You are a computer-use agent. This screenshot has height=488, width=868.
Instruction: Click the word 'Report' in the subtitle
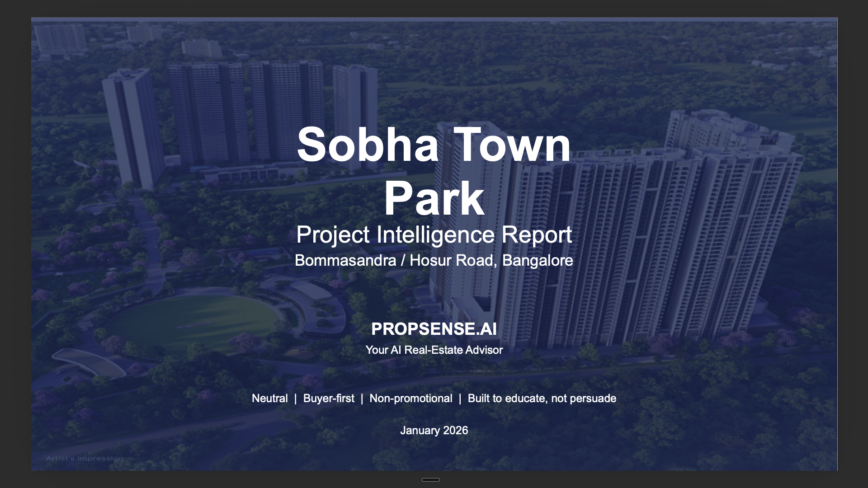[536, 235]
